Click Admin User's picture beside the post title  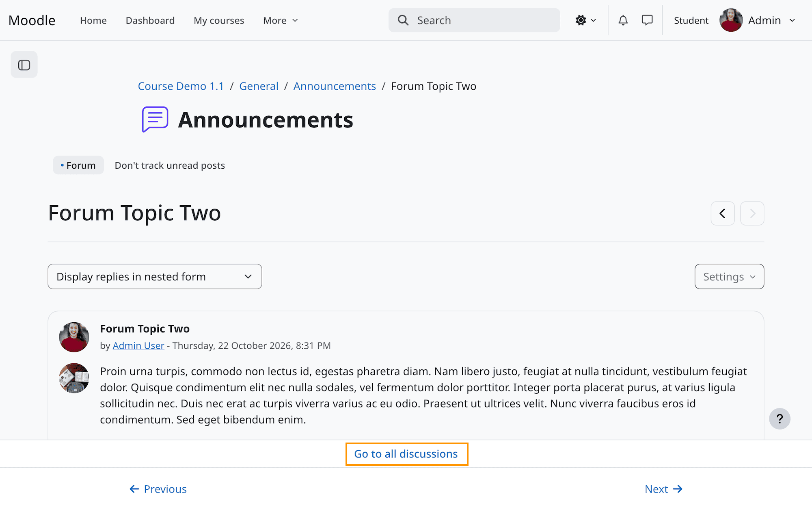click(x=74, y=337)
